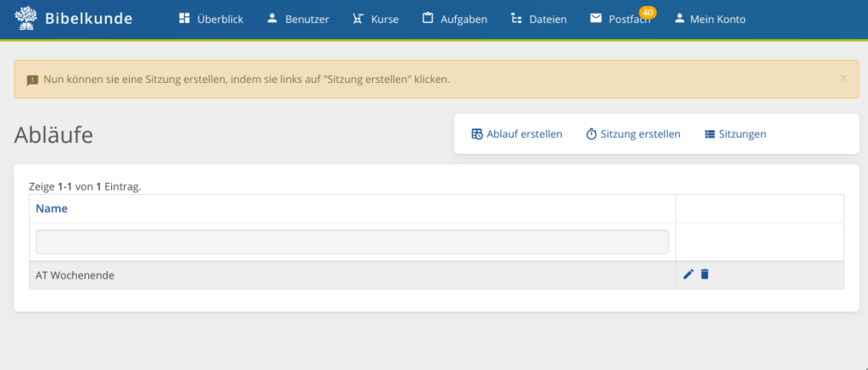Click the Sitzungen list icon
The height and width of the screenshot is (370, 868).
709,134
